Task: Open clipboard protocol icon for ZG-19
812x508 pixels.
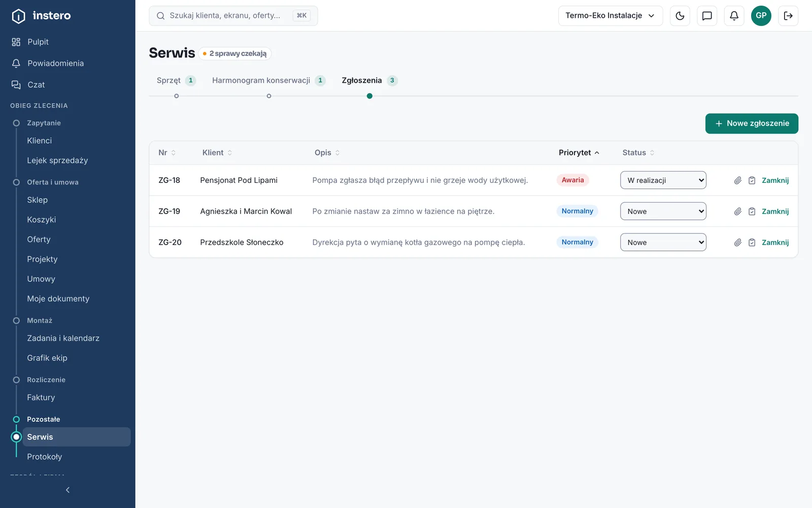Action: click(x=752, y=211)
